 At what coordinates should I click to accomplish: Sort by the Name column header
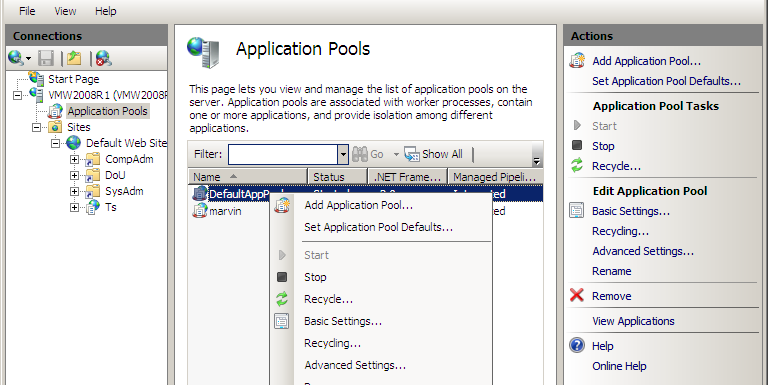point(248,177)
